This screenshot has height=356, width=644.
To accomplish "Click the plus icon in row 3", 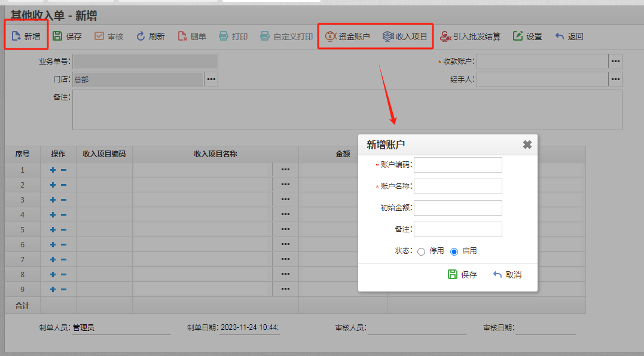I will click(53, 200).
